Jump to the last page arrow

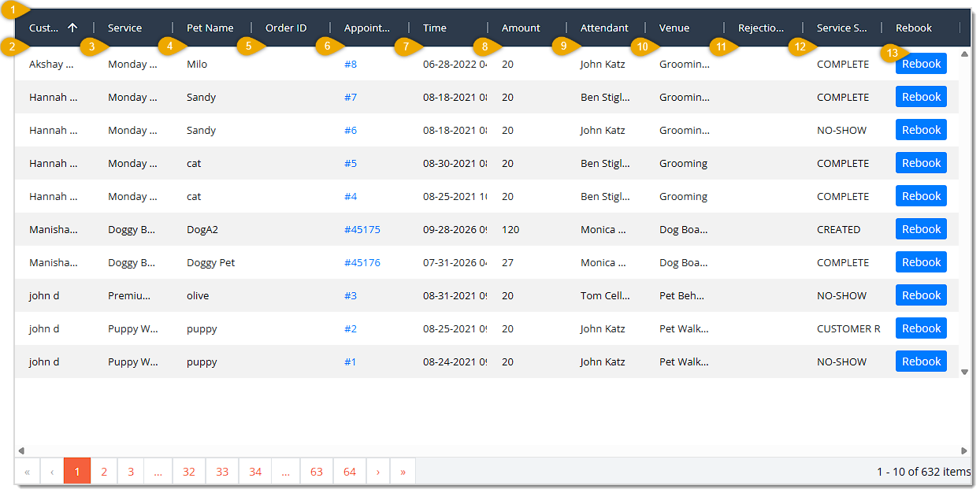point(403,472)
